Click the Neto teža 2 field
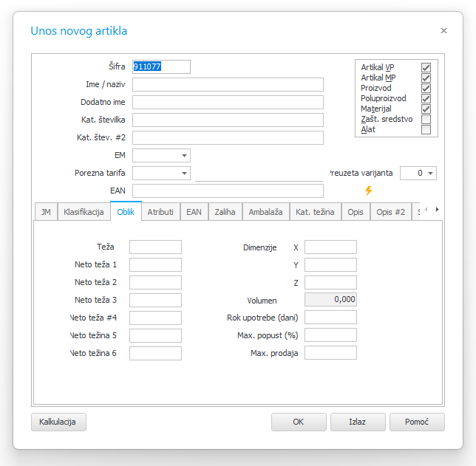476x466 pixels. tap(155, 282)
